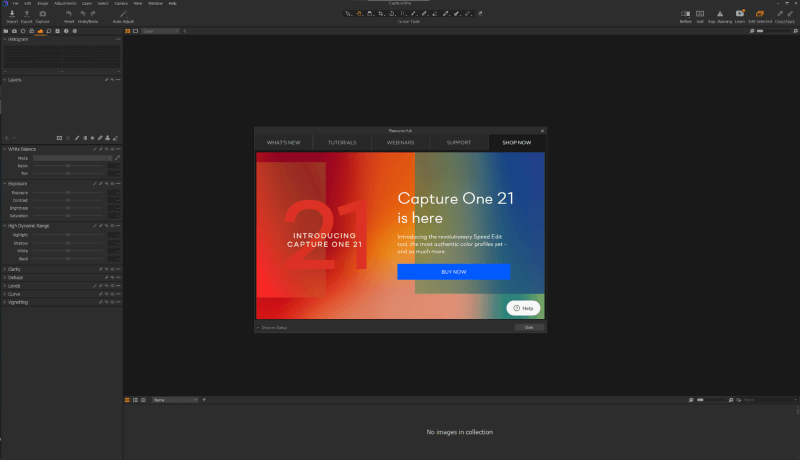Select the Rotate cursor tool
The image size is (800, 460).
(392, 14)
